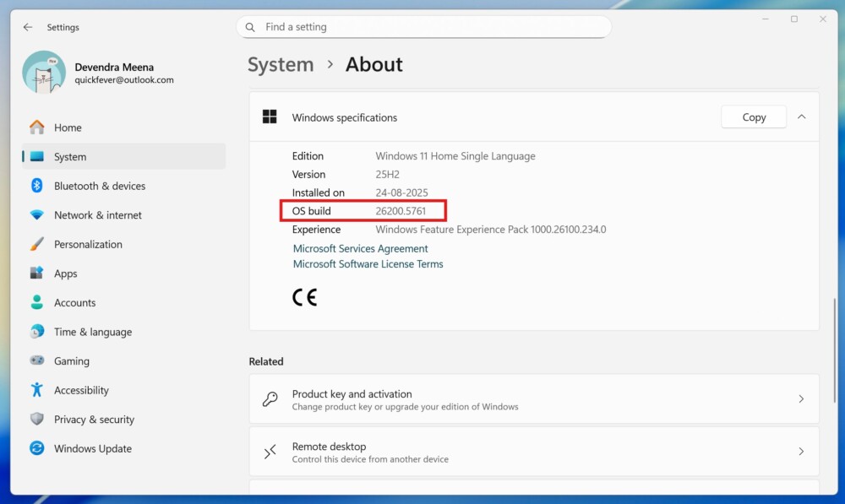Screen dimensions: 845x504
Task: Click the Bluetooth icon in sidebar
Action: tap(36, 186)
